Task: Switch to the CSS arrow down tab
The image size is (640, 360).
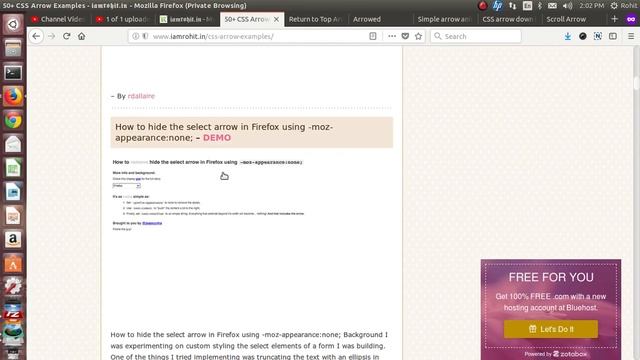Action: click(509, 19)
